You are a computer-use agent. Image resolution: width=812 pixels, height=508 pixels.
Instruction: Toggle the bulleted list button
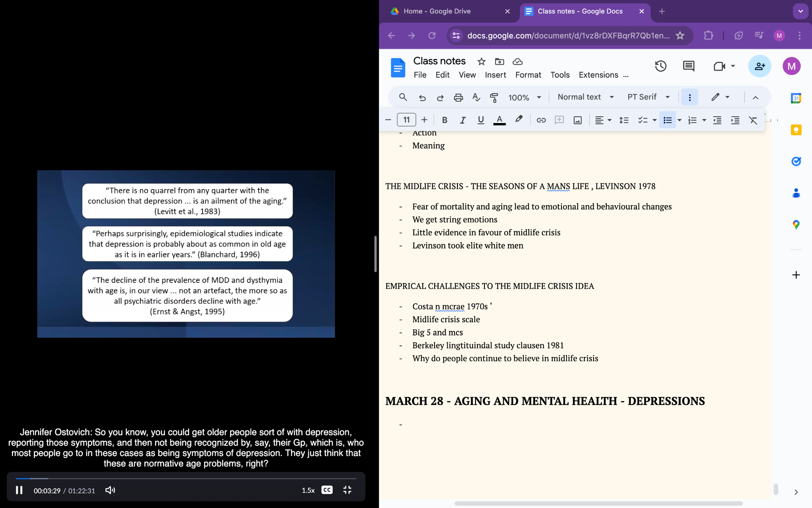[668, 120]
